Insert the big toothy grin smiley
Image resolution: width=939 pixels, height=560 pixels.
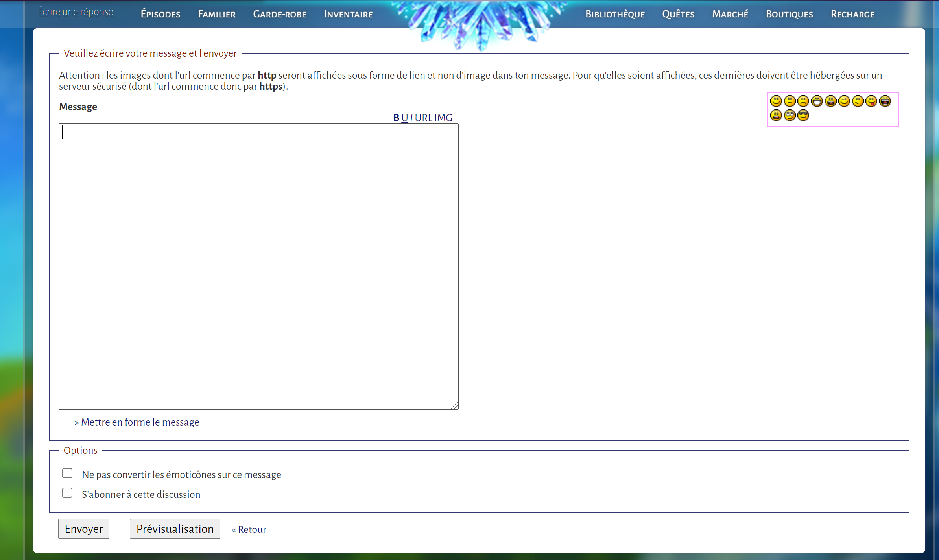point(817,101)
